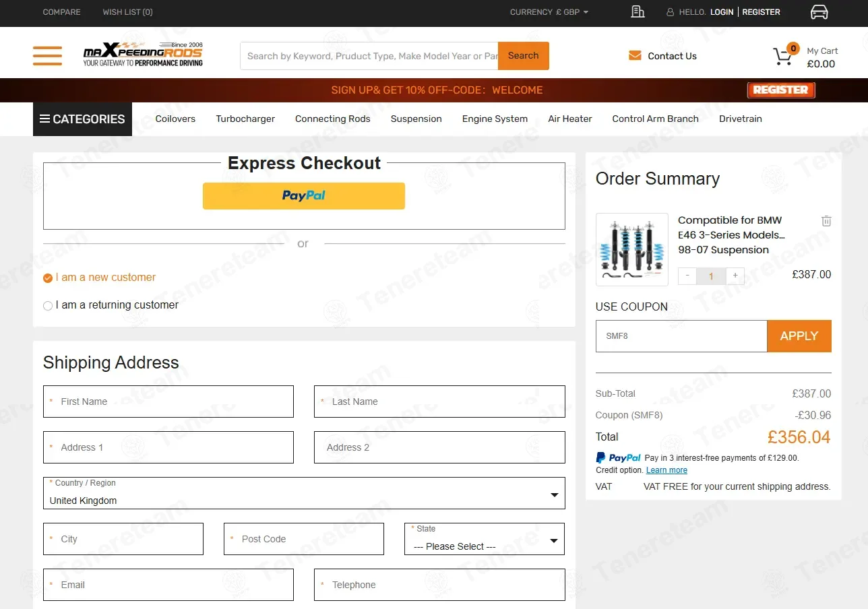868x609 pixels.
Task: Click the orange Search button
Action: point(524,56)
